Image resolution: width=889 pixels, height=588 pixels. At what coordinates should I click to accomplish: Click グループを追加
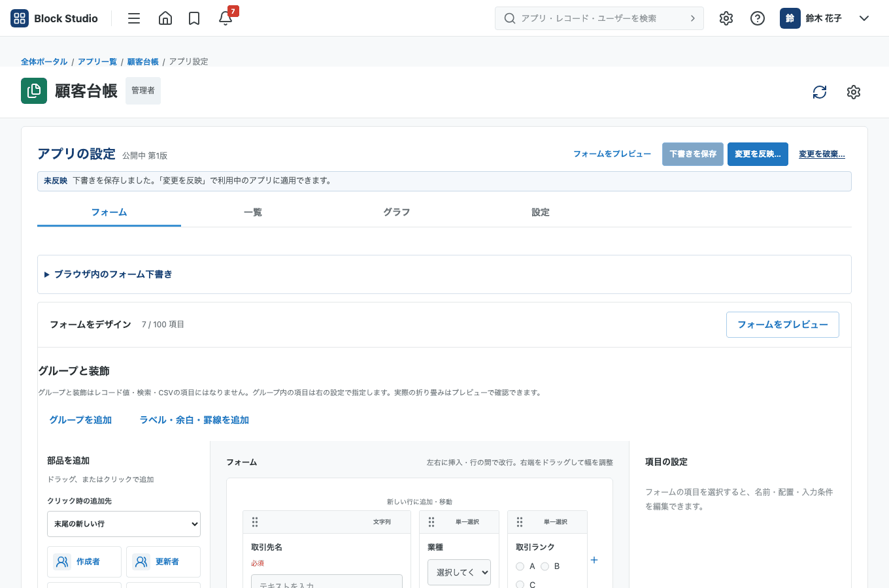80,420
